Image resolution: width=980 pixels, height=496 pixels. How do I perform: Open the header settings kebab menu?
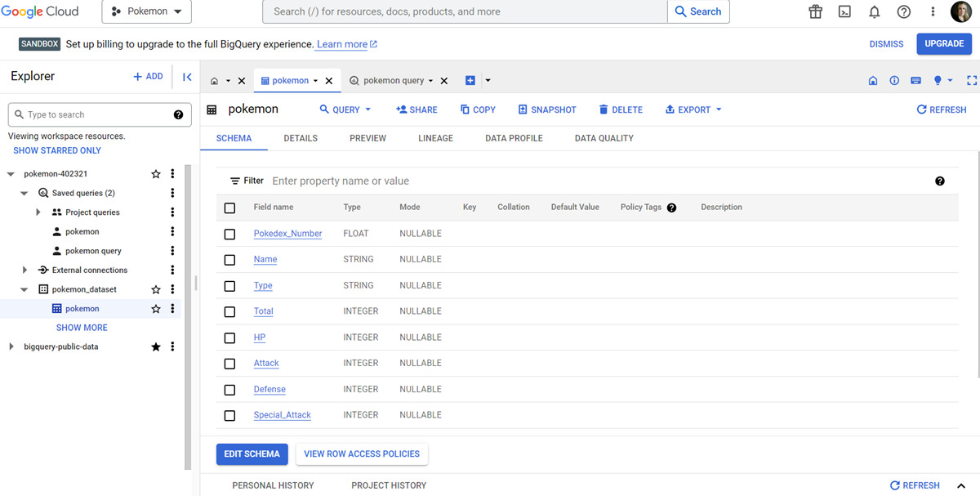point(933,11)
